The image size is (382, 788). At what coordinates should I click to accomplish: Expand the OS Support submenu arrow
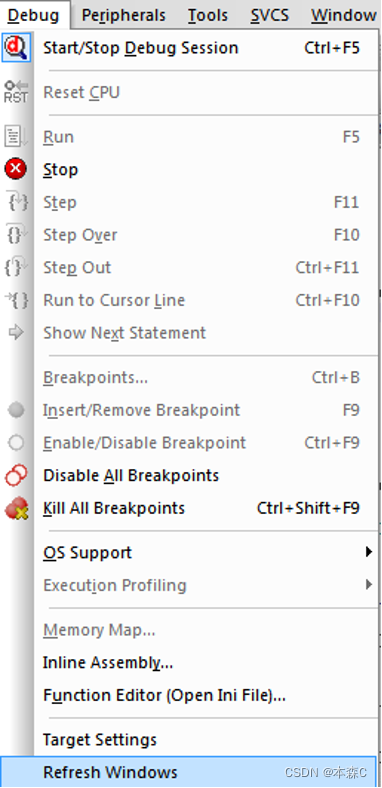[369, 552]
